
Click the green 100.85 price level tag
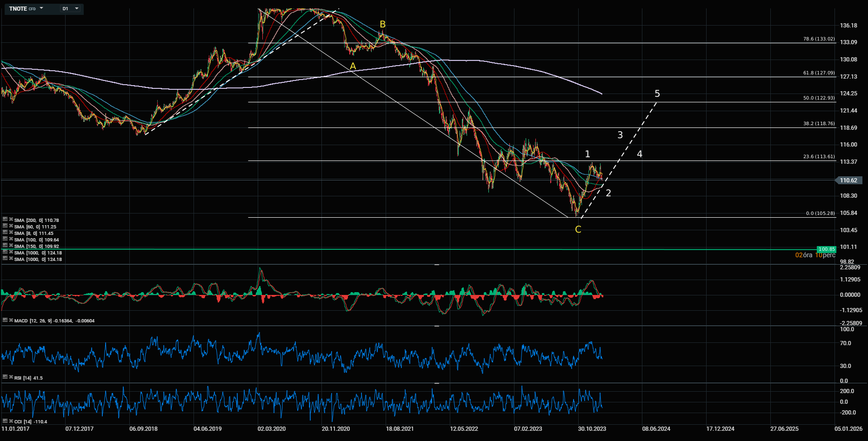coord(826,249)
